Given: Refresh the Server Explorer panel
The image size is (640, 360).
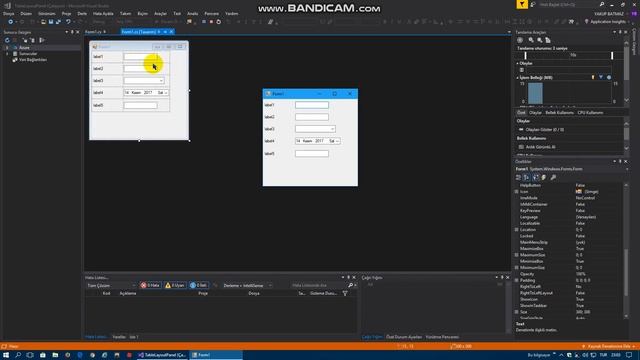Looking at the screenshot, I should 7,40.
